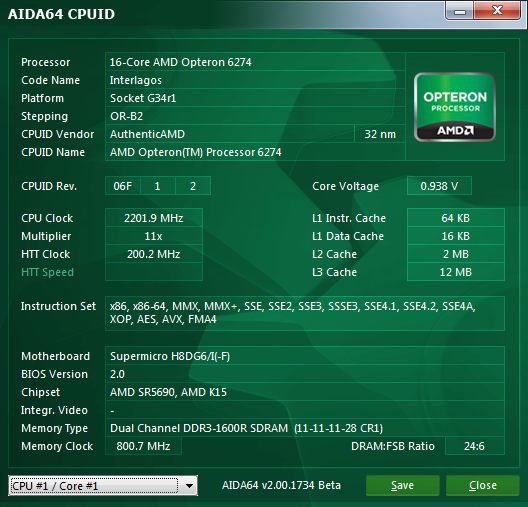Image resolution: width=528 pixels, height=507 pixels.
Task: Click the 200.2 MHz HTT clock value
Action: tap(154, 254)
